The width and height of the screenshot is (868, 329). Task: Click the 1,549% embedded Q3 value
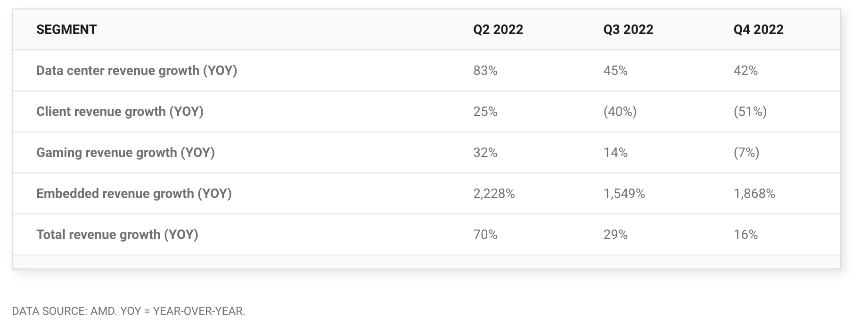624,194
